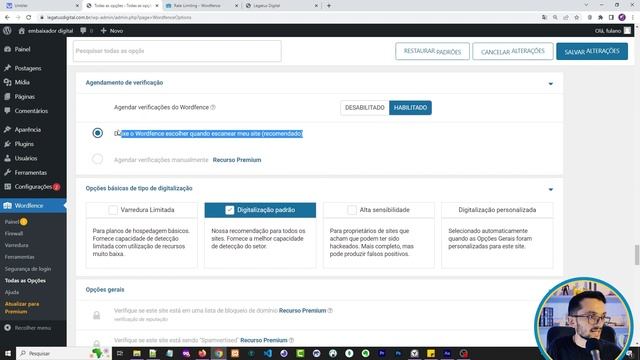Open a new browser tab
The image size is (640, 360).
[x=329, y=6]
